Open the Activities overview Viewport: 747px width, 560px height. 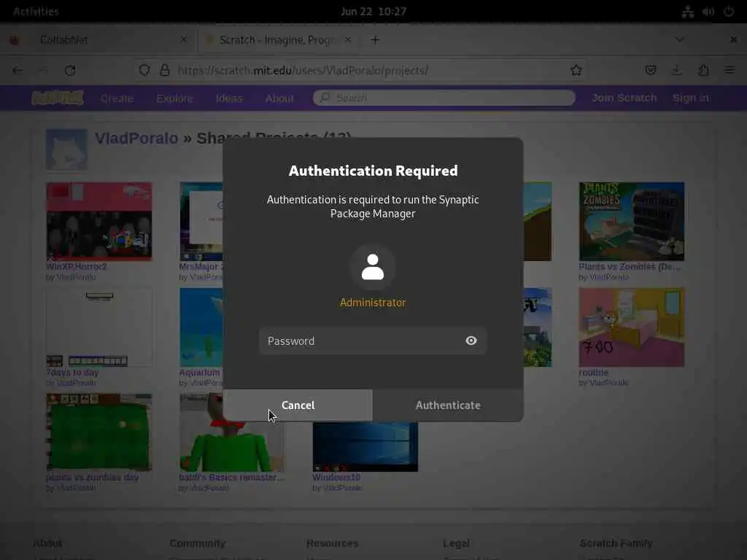pyautogui.click(x=36, y=12)
